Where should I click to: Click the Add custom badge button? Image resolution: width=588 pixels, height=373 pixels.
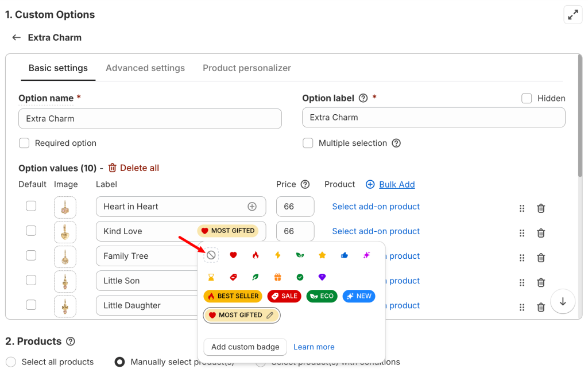245,347
